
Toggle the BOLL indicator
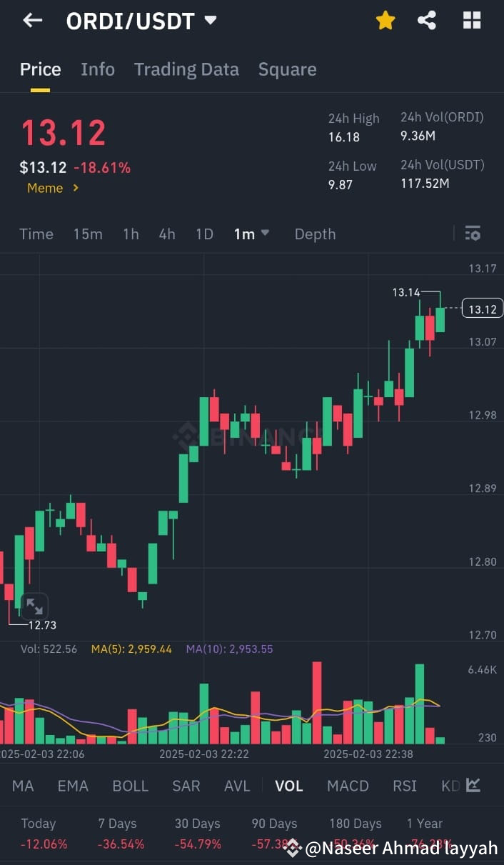click(x=131, y=786)
